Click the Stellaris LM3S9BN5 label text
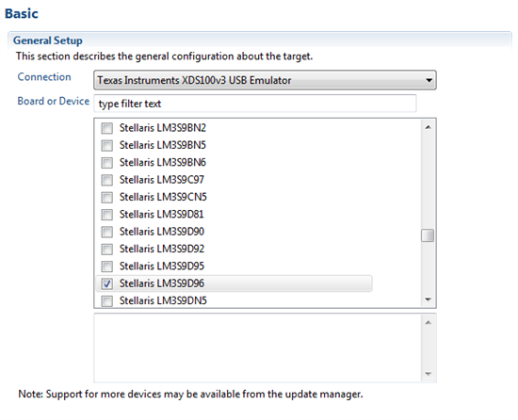 163,145
